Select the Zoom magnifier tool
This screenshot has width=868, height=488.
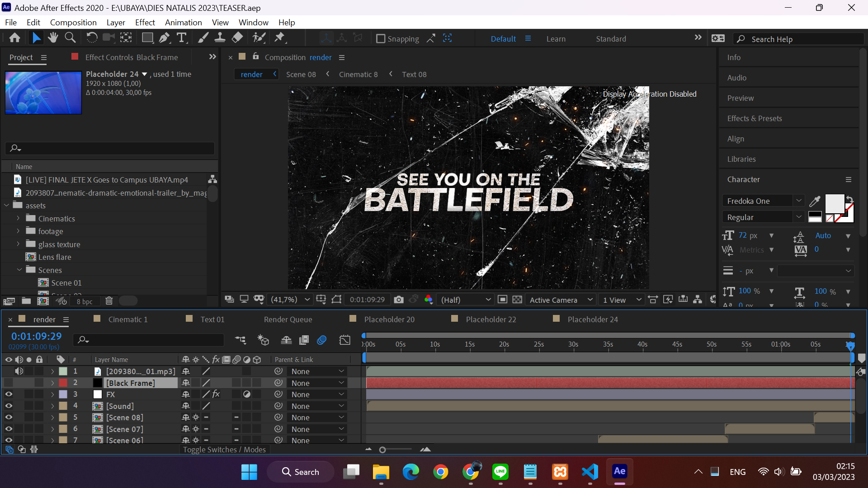(x=70, y=38)
